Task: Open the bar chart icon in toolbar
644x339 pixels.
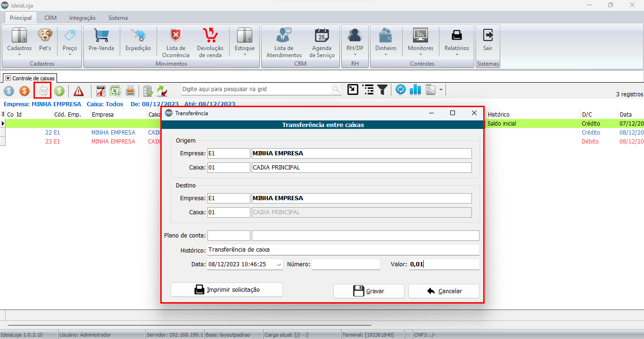Action: coord(415,90)
